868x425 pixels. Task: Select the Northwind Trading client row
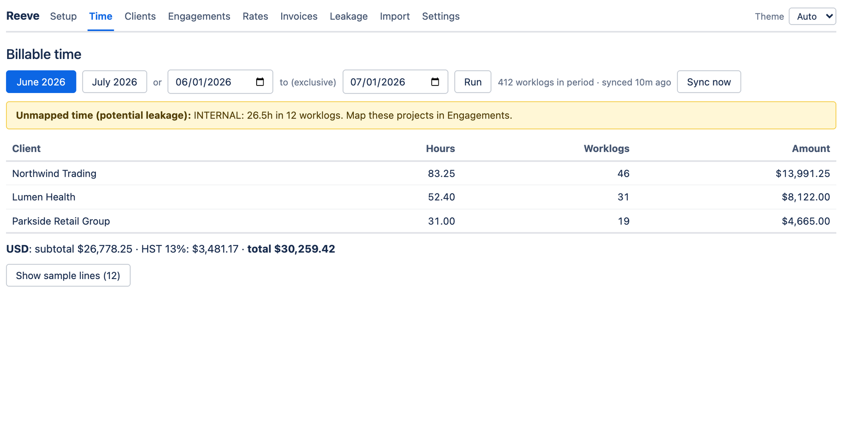point(421,173)
